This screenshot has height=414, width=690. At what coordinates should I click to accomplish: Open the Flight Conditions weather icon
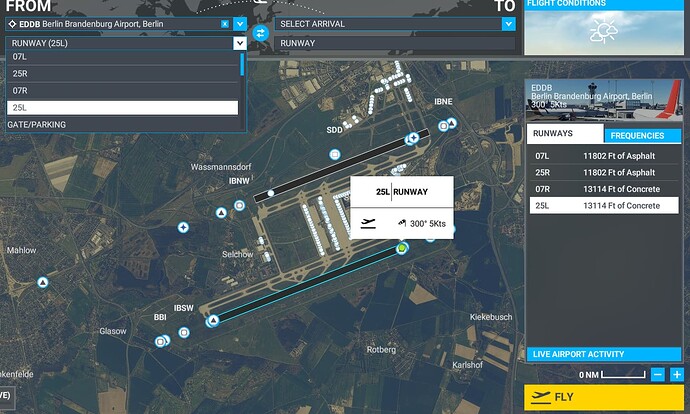(602, 32)
